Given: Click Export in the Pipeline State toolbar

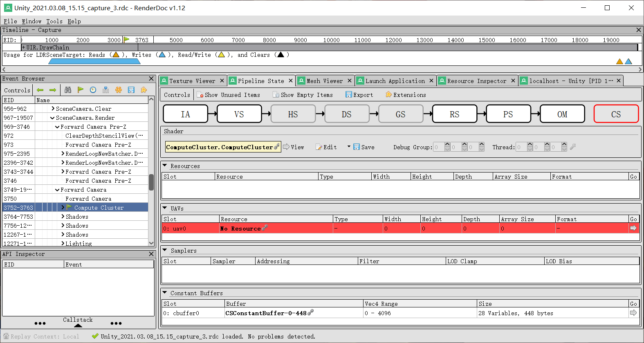Looking at the screenshot, I should point(359,95).
